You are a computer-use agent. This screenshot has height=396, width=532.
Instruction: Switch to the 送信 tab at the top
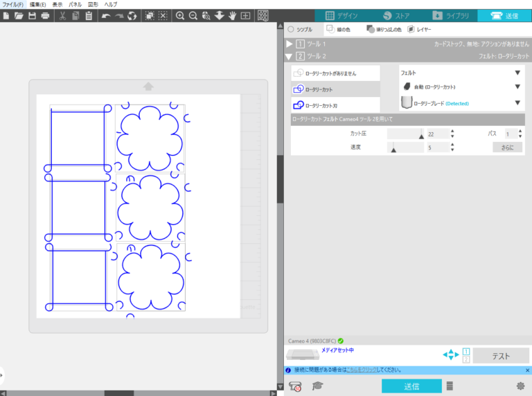click(504, 16)
